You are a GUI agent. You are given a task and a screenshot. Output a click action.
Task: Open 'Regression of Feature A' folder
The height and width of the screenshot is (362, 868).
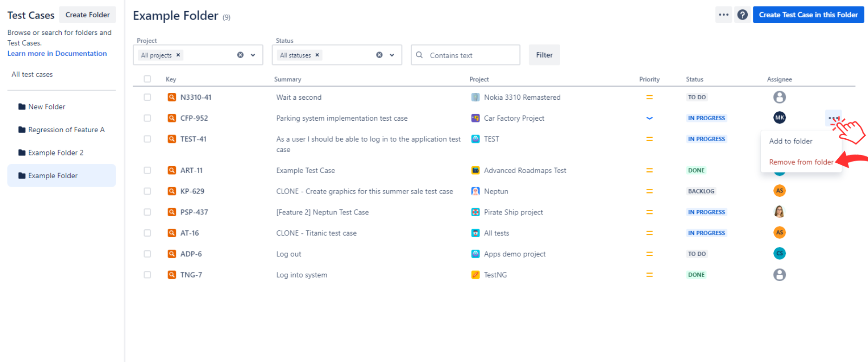click(x=62, y=130)
